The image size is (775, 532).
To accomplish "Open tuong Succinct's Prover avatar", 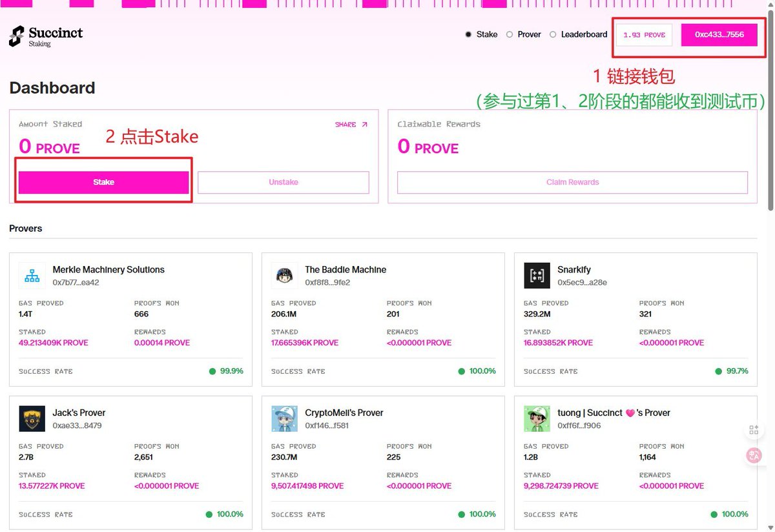I will 537,419.
